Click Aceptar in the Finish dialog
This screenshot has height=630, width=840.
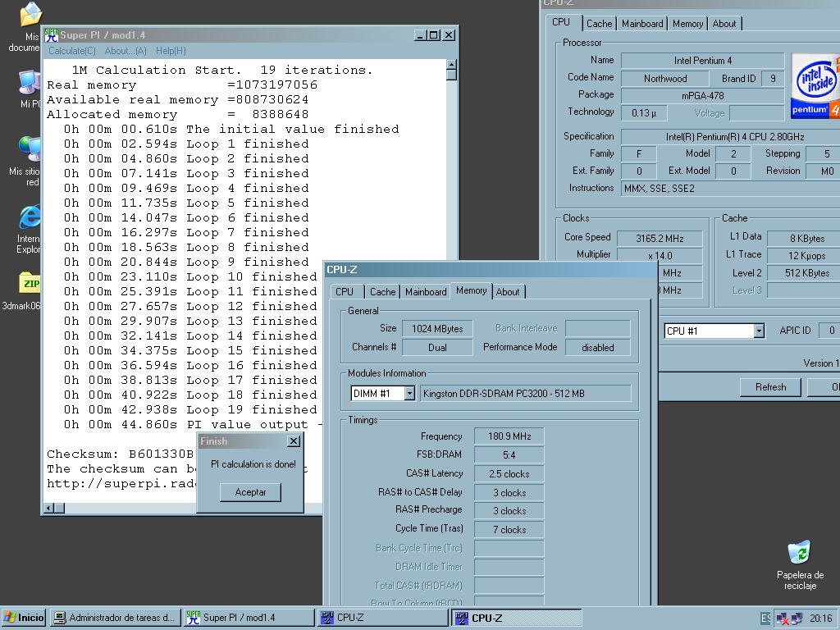point(250,492)
